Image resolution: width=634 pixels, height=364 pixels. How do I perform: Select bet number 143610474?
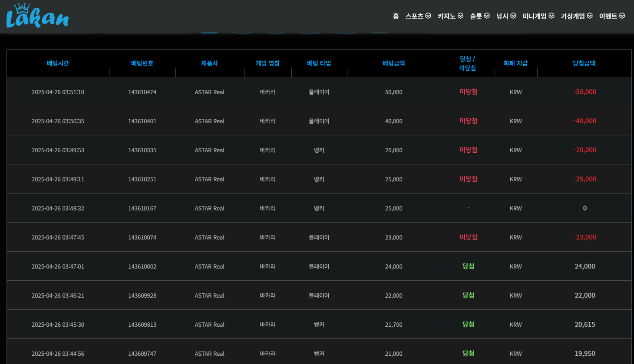point(142,92)
